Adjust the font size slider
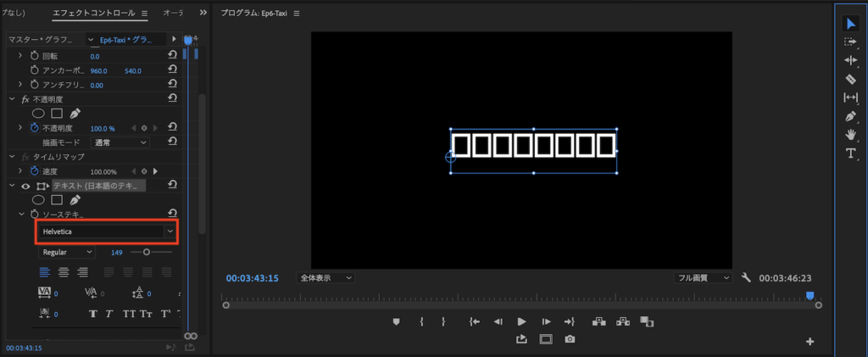Screen dimensions: 868x357 coord(147,252)
